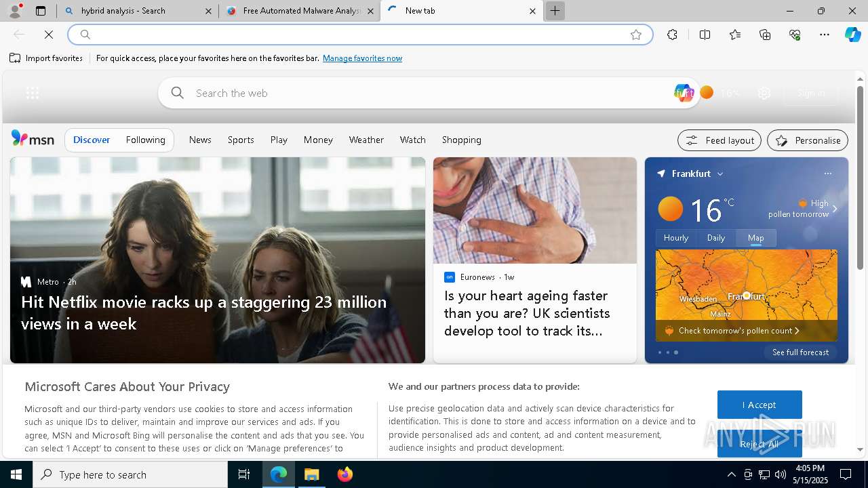Click the Personalise button
The image size is (868, 488).
pos(808,140)
